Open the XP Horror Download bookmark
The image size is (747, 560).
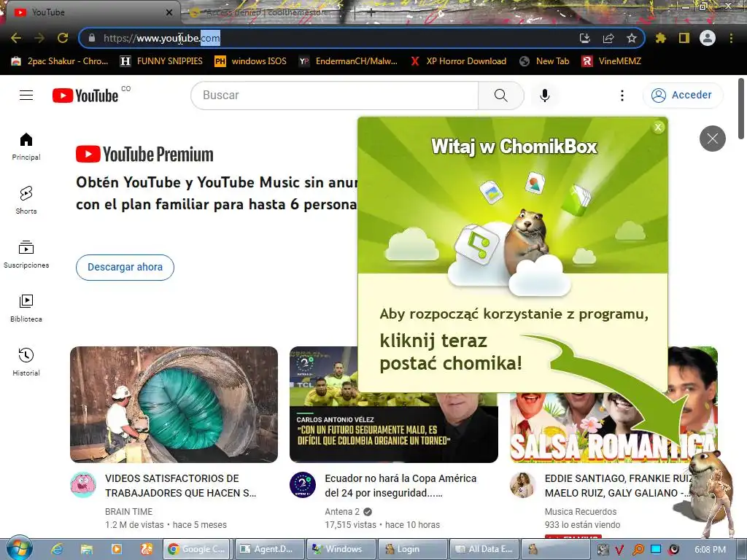458,61
